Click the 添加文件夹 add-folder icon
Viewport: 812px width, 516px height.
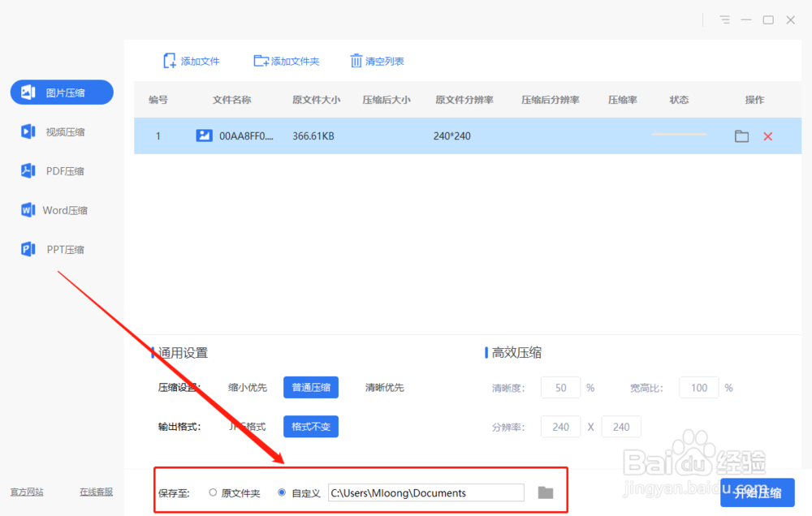pos(261,60)
